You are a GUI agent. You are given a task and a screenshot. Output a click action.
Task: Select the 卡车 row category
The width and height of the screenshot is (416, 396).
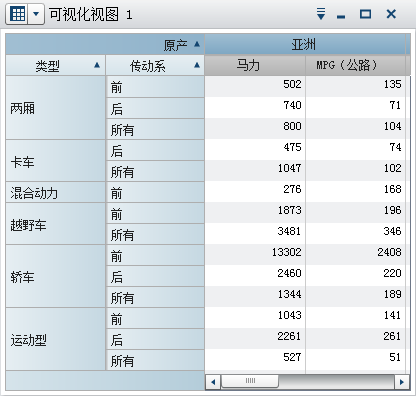[55, 161]
